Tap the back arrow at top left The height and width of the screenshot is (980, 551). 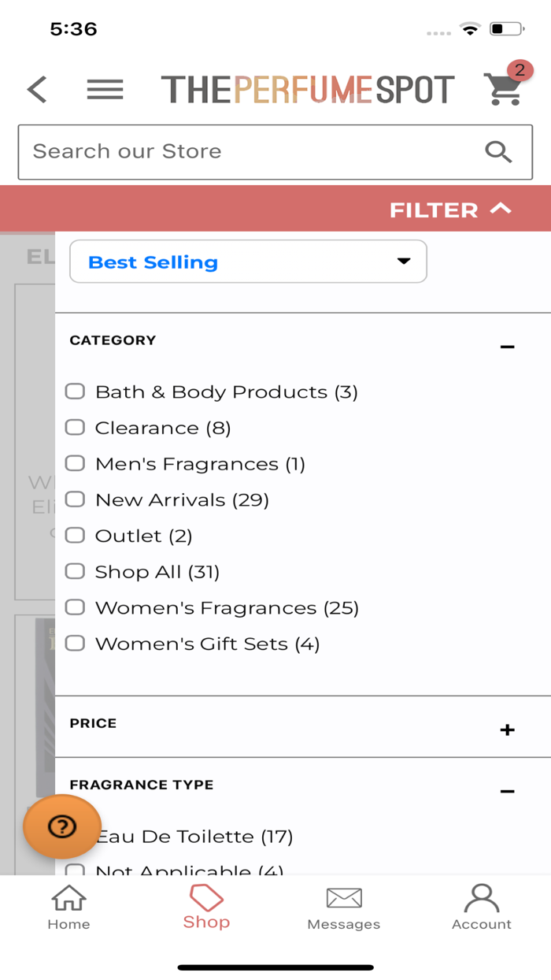tap(36, 89)
